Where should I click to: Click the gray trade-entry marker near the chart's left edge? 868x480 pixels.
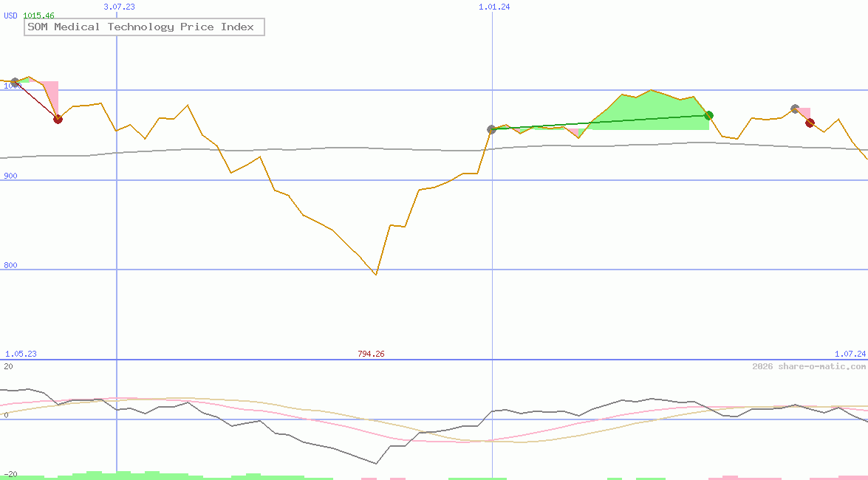click(x=14, y=82)
